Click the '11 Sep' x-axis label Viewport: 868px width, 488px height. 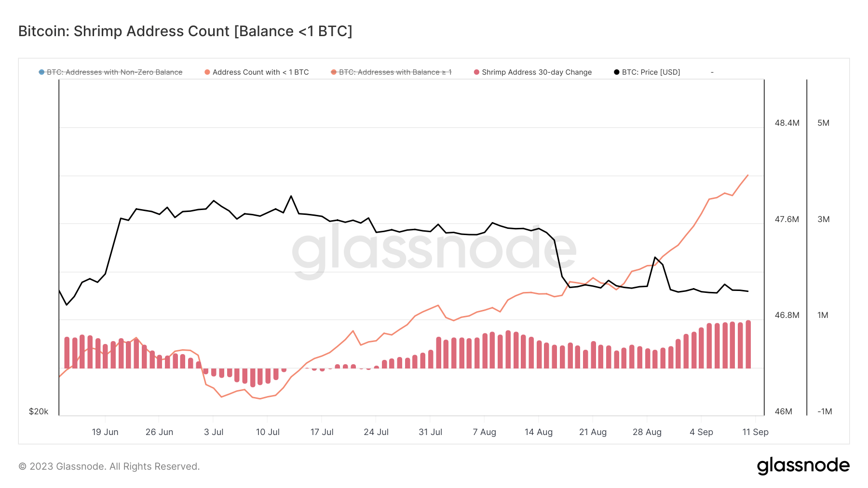click(755, 432)
